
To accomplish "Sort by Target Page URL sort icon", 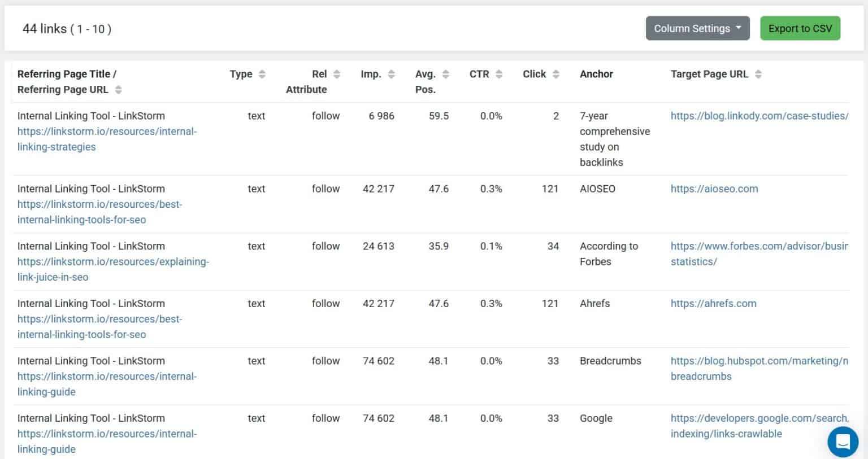I will (x=758, y=73).
